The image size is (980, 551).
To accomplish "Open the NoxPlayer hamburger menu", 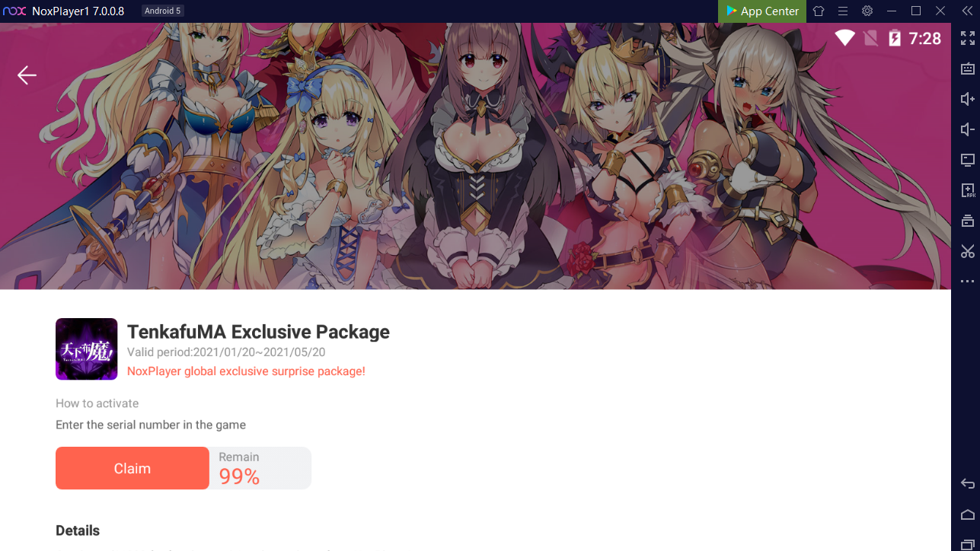I will tap(843, 11).
